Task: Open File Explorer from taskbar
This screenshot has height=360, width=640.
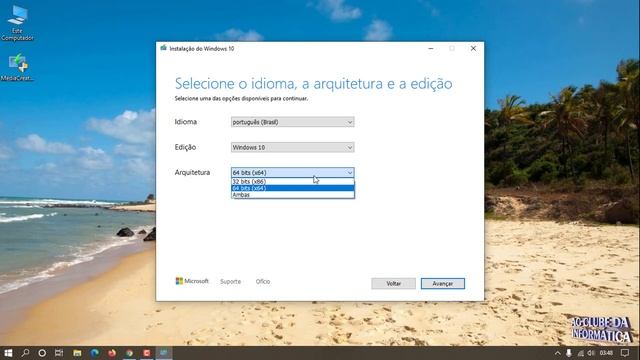Action: tap(77, 353)
